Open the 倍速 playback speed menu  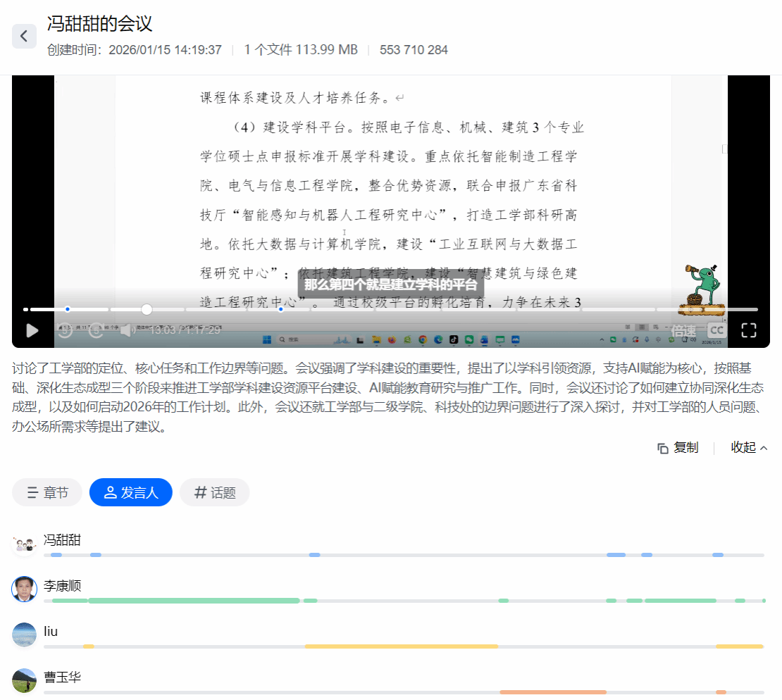(x=683, y=330)
